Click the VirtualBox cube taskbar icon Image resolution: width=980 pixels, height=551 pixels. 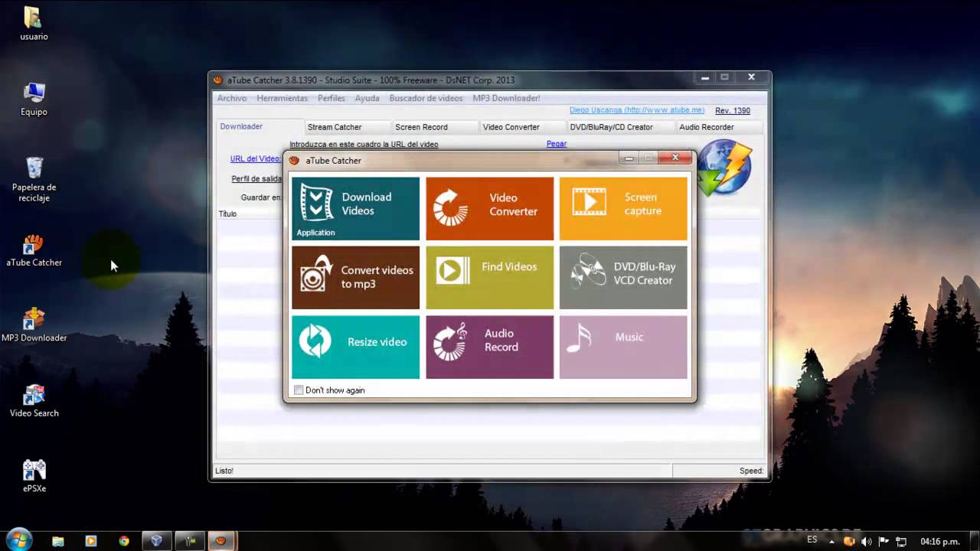157,541
